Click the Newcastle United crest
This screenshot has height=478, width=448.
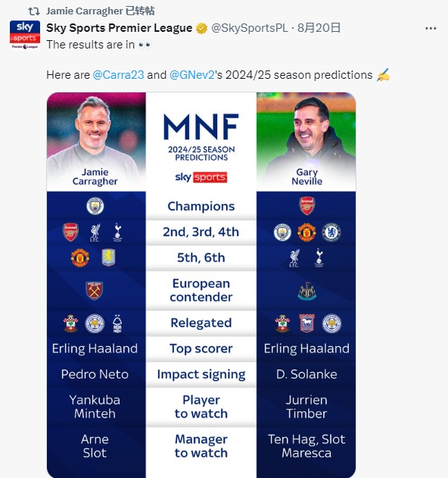[x=306, y=292]
